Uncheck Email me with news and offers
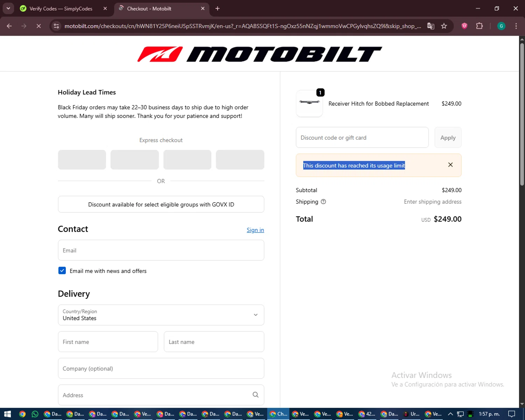The width and height of the screenshot is (525, 420). pos(62,271)
